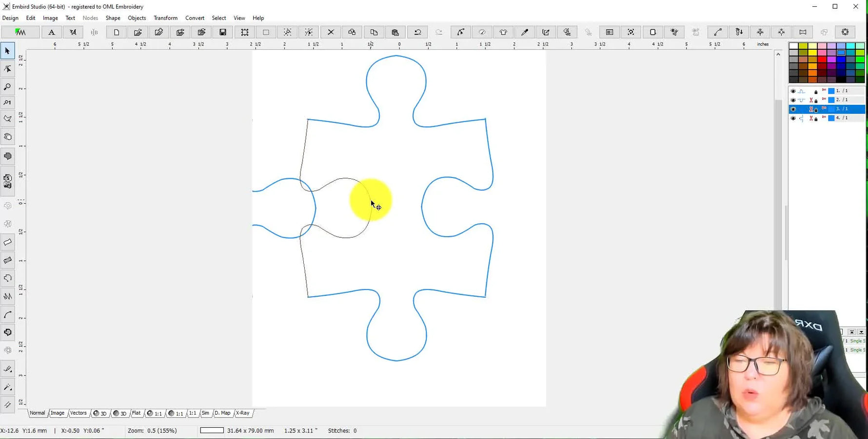This screenshot has width=868, height=439.
Task: Toggle lock on object 3. / 1
Action: pyautogui.click(x=816, y=110)
